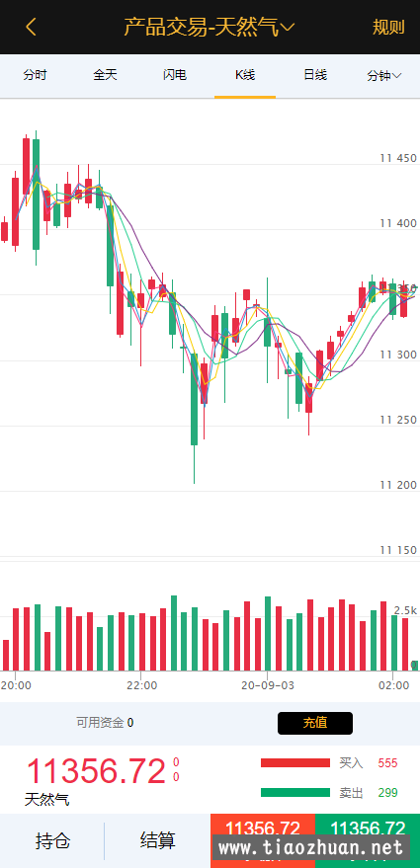
Task: Click the green 卖出 ratio bar
Action: point(295,793)
